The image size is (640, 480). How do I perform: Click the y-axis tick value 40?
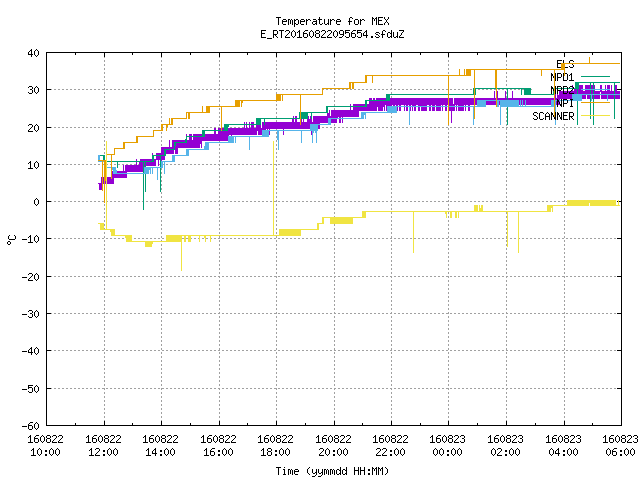point(33,53)
